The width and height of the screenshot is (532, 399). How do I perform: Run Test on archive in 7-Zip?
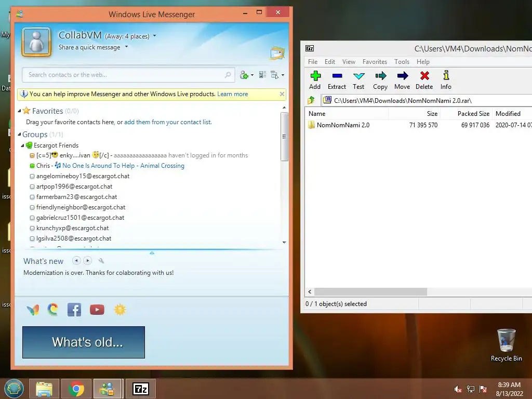click(358, 80)
